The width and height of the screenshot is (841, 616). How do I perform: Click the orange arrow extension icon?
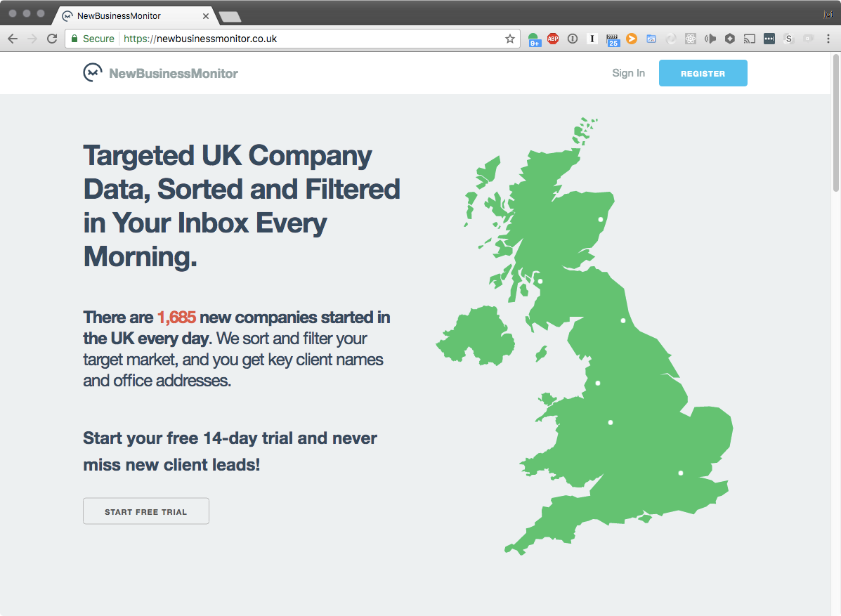tap(632, 39)
